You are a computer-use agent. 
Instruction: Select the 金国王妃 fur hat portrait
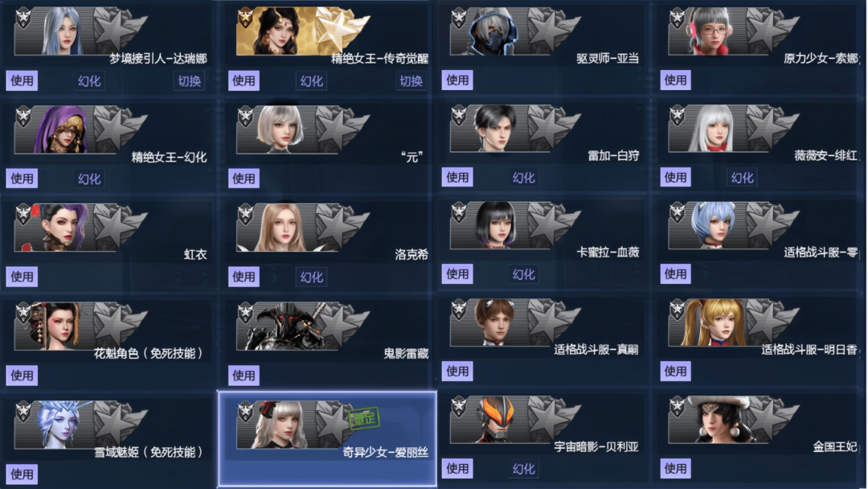pos(714,419)
